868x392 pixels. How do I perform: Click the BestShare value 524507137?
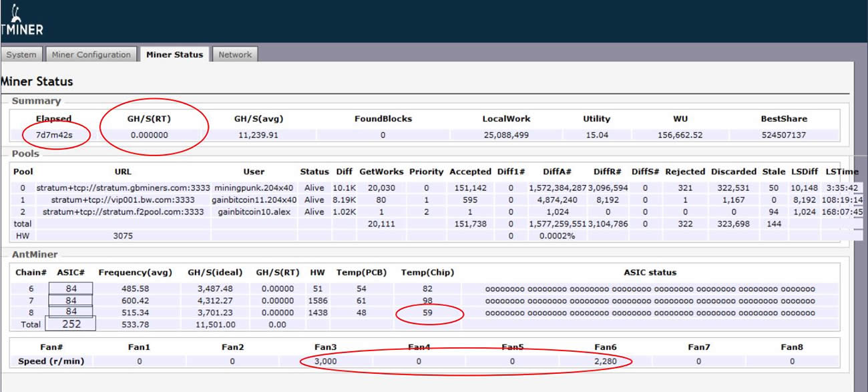[x=784, y=135]
